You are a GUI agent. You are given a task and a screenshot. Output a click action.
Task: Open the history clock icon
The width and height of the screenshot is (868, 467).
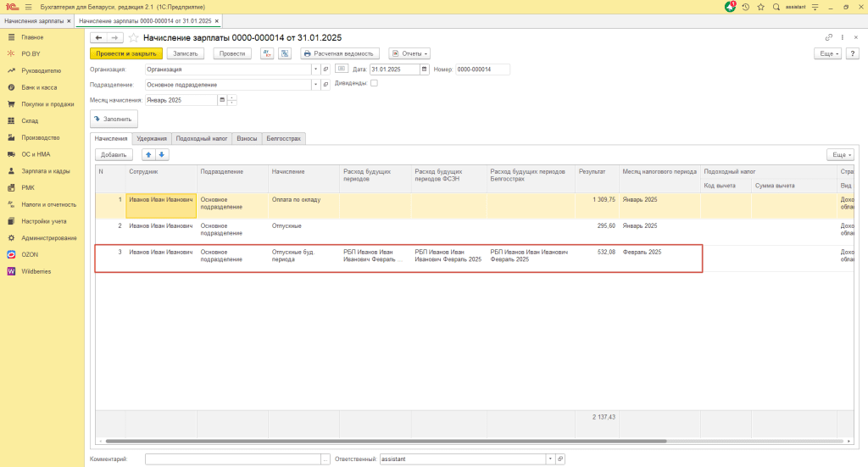[x=745, y=7]
